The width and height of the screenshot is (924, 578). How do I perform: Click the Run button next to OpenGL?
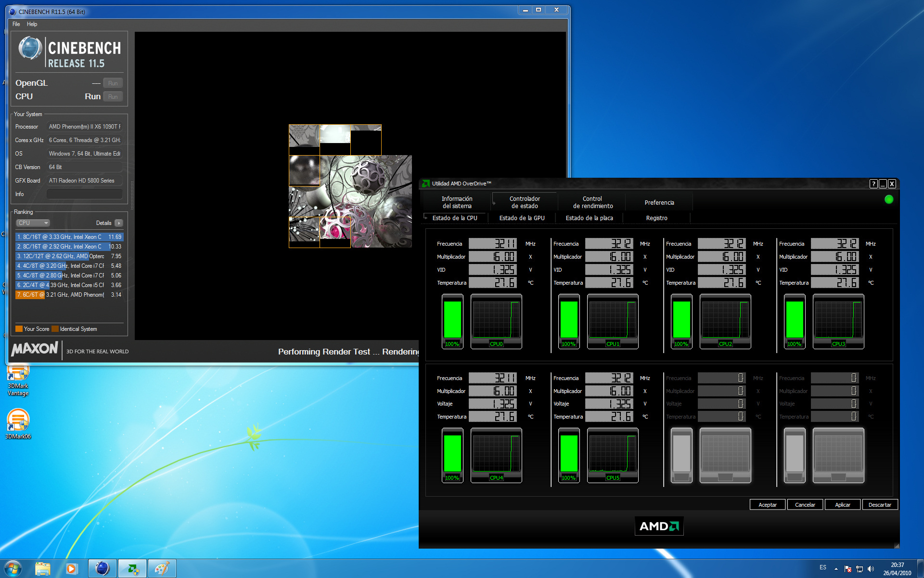(x=113, y=83)
